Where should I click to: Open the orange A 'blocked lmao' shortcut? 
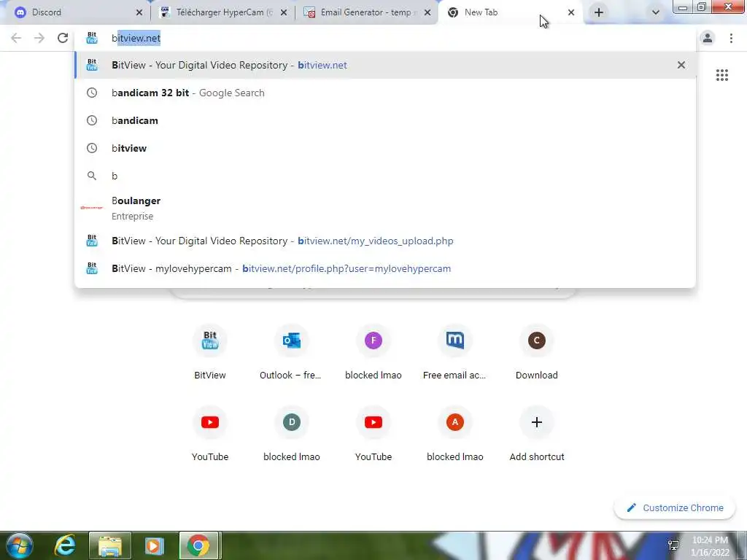click(455, 433)
